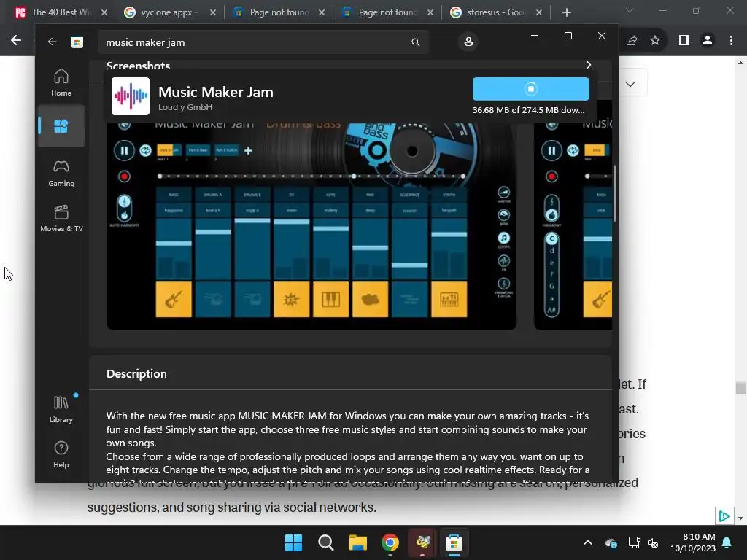Screen dimensions: 747x560
Task: Switch to The 40 Best Wi... Chrome tab
Action: tap(61, 12)
